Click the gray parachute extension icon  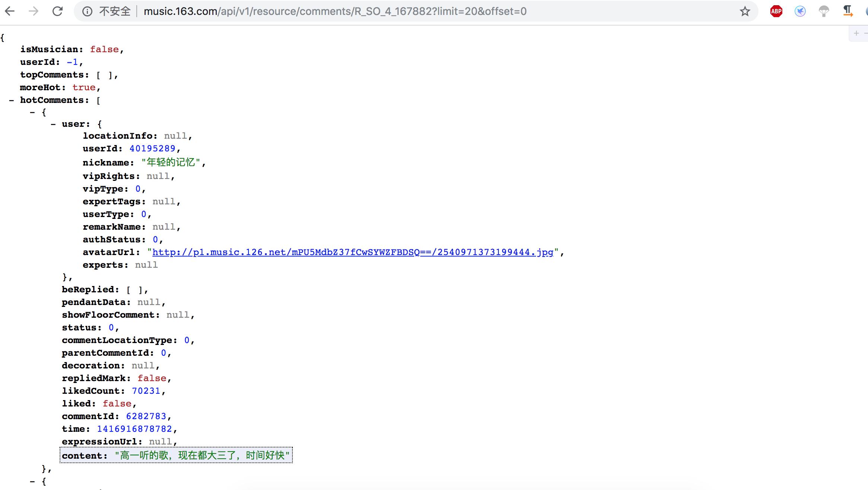point(824,12)
